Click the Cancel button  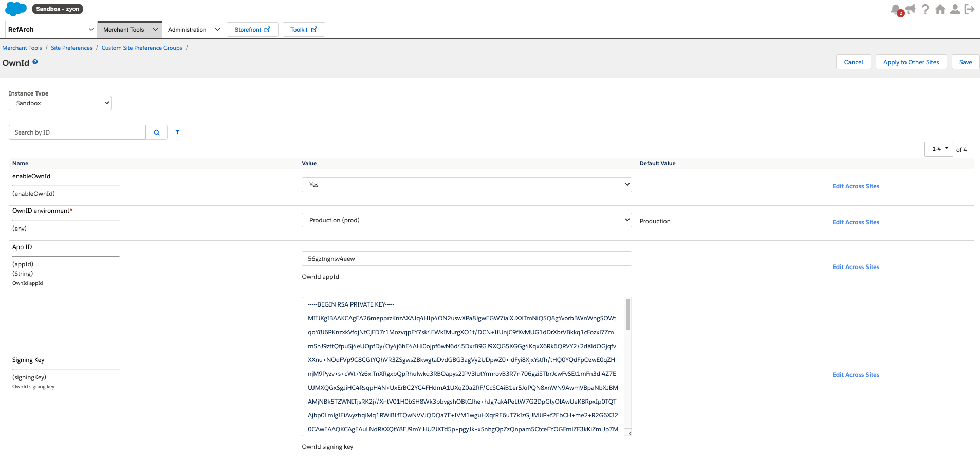(854, 62)
